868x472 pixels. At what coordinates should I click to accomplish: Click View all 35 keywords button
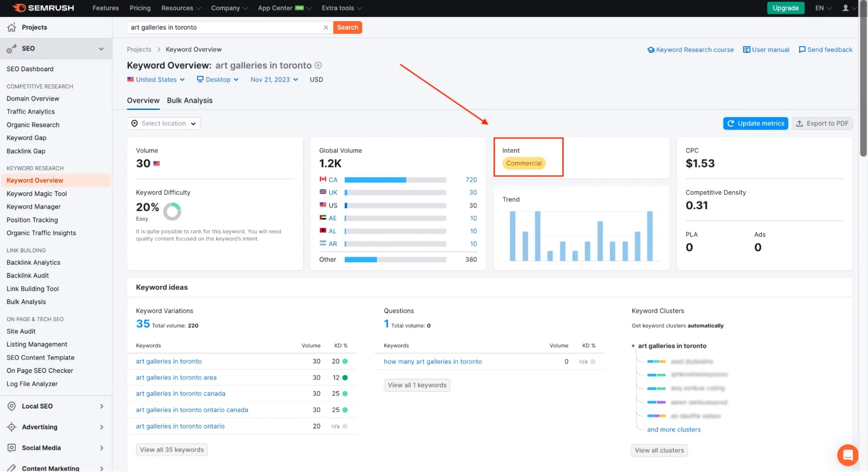coord(172,450)
